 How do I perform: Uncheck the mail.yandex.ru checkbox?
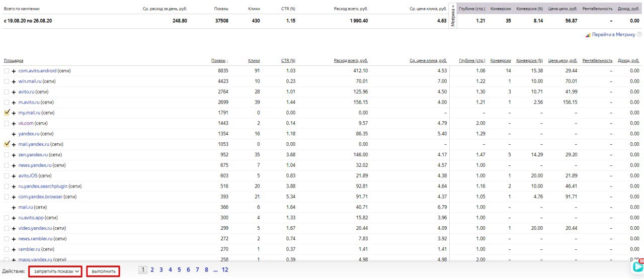(7, 144)
